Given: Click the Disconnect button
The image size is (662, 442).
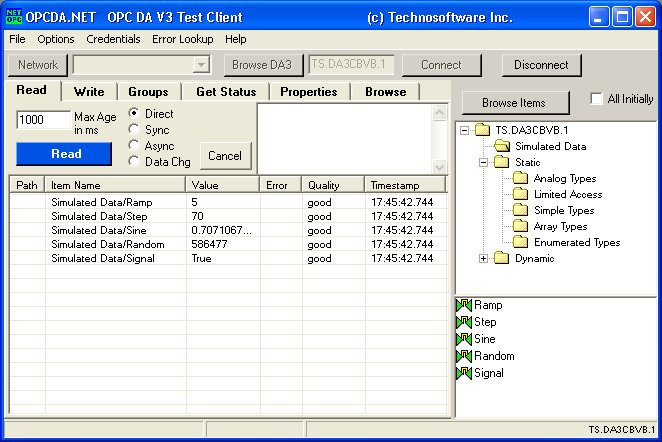Looking at the screenshot, I should pos(541,65).
